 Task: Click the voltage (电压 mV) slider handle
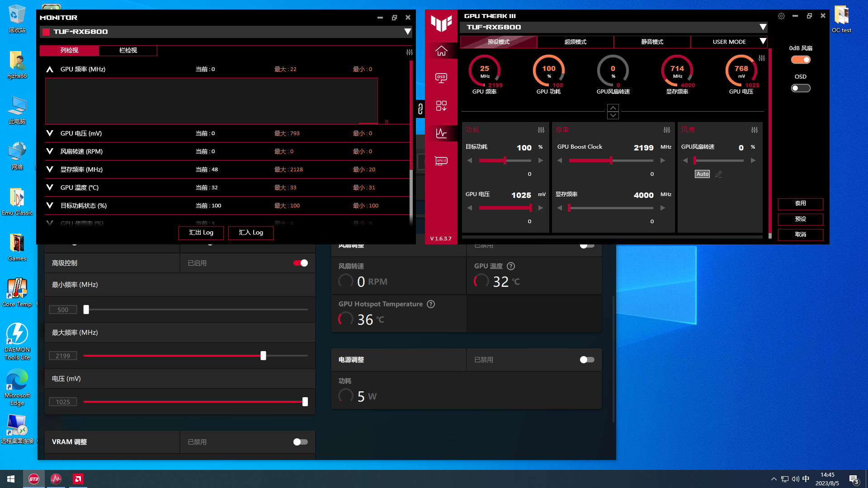[305, 402]
